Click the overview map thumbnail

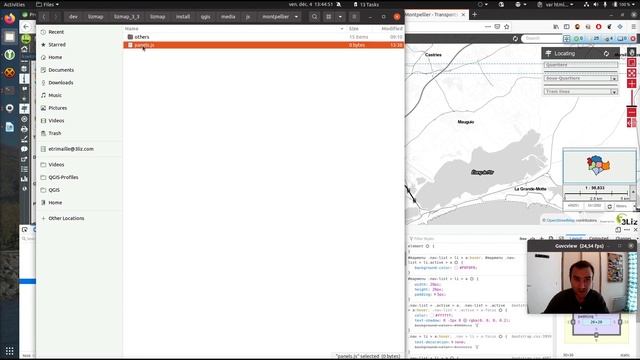(x=599, y=166)
